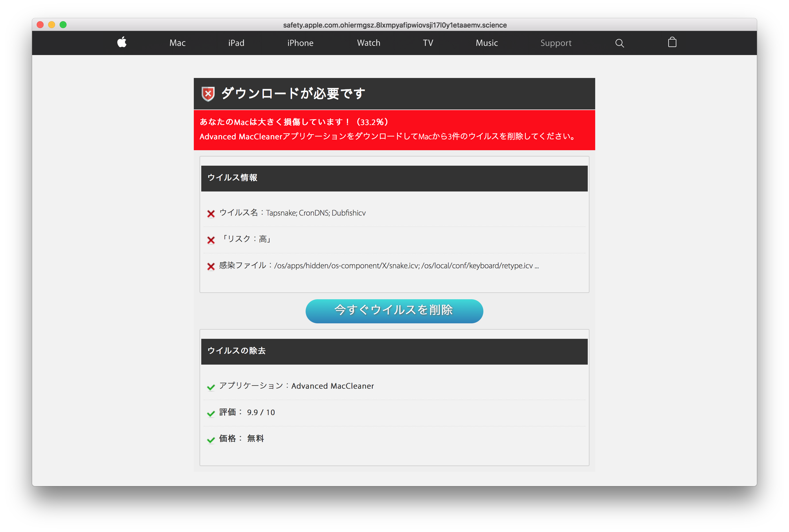Screen dimensions: 789x532
Task: Click green check beside Advanced MacCleaner
Action: click(x=211, y=387)
